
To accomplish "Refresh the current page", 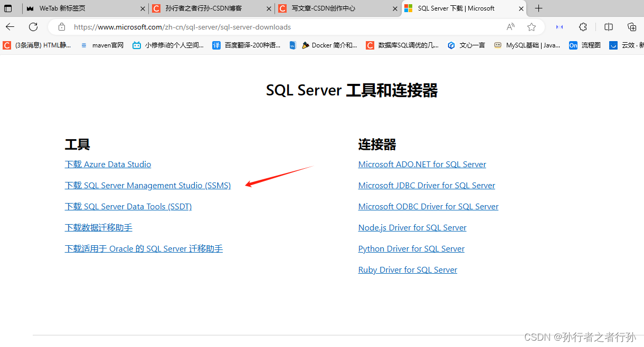I will [x=33, y=26].
